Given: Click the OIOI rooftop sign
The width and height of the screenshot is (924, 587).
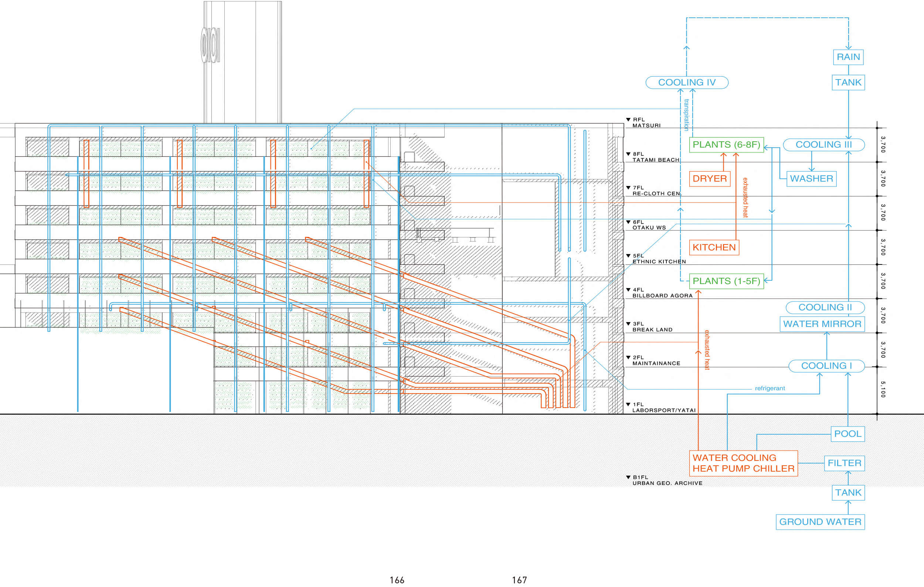Looking at the screenshot, I should point(210,45).
